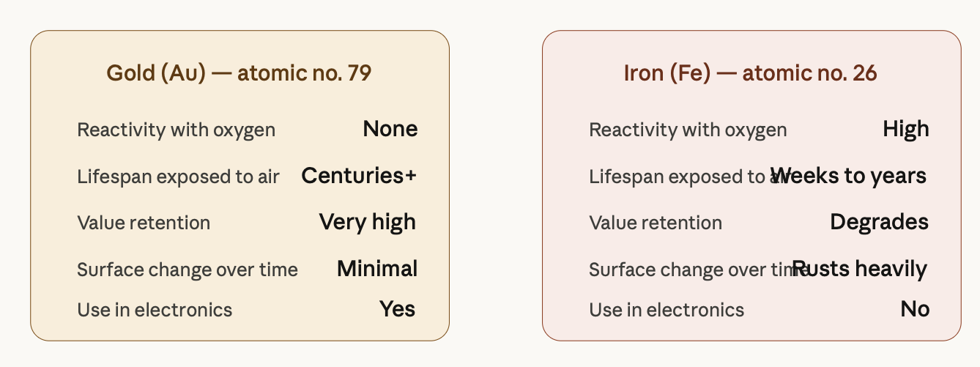The width and height of the screenshot is (980, 367).
Task: Click the Iron (Fe) card heading
Action: click(x=751, y=73)
